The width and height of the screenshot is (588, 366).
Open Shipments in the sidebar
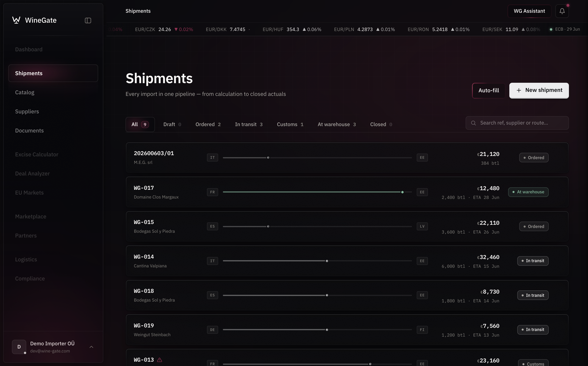(53, 73)
